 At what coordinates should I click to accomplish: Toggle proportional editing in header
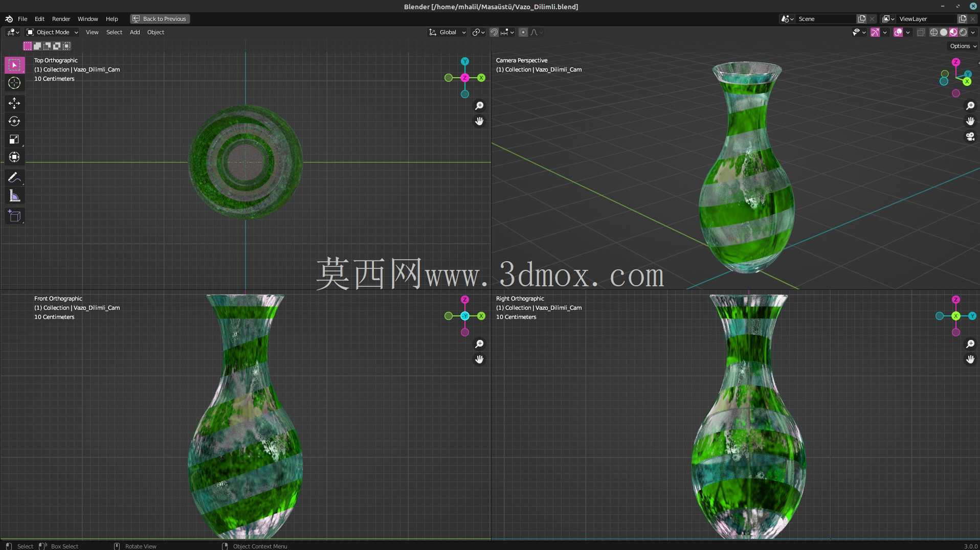pyautogui.click(x=523, y=32)
